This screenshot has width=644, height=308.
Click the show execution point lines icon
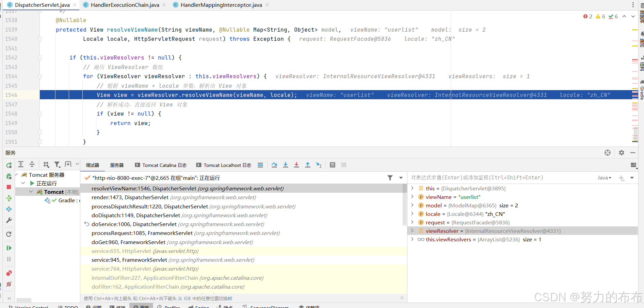(260, 165)
